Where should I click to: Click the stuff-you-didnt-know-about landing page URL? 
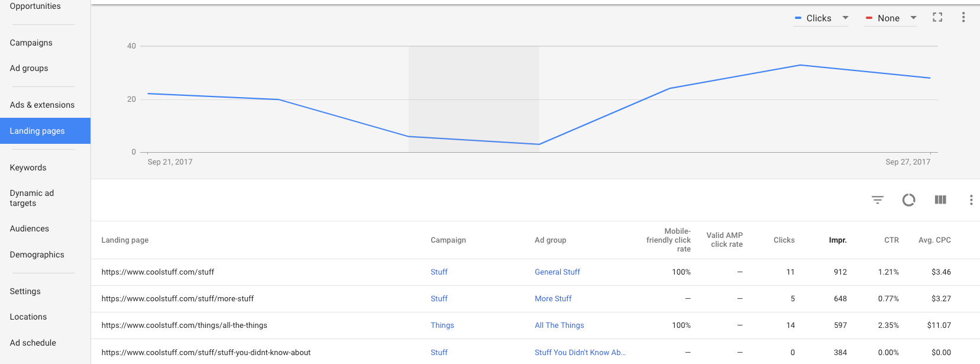206,353
